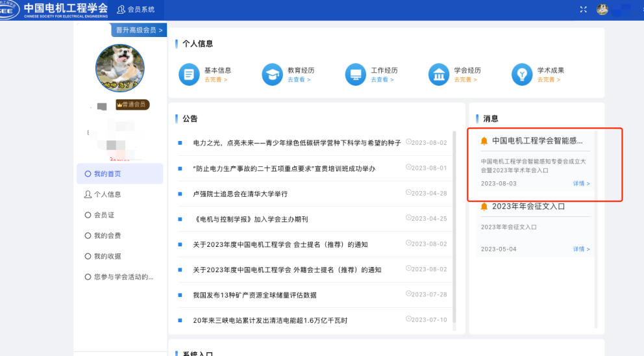Click the date 2023-07-10 in announcements
Image resolution: width=644 pixels, height=356 pixels.
click(x=429, y=320)
